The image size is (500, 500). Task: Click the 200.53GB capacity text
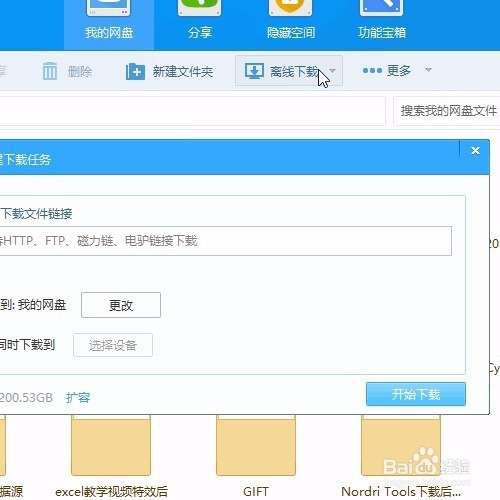pos(26,397)
